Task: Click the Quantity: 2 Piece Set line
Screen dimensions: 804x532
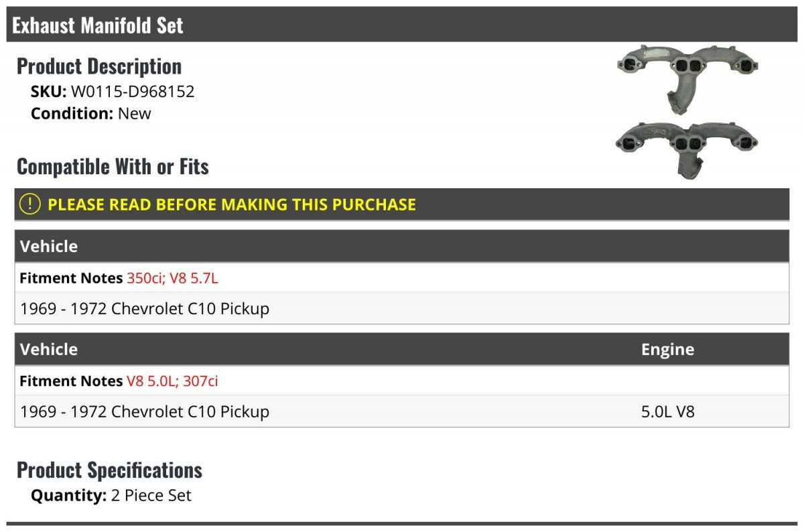Action: click(x=111, y=496)
